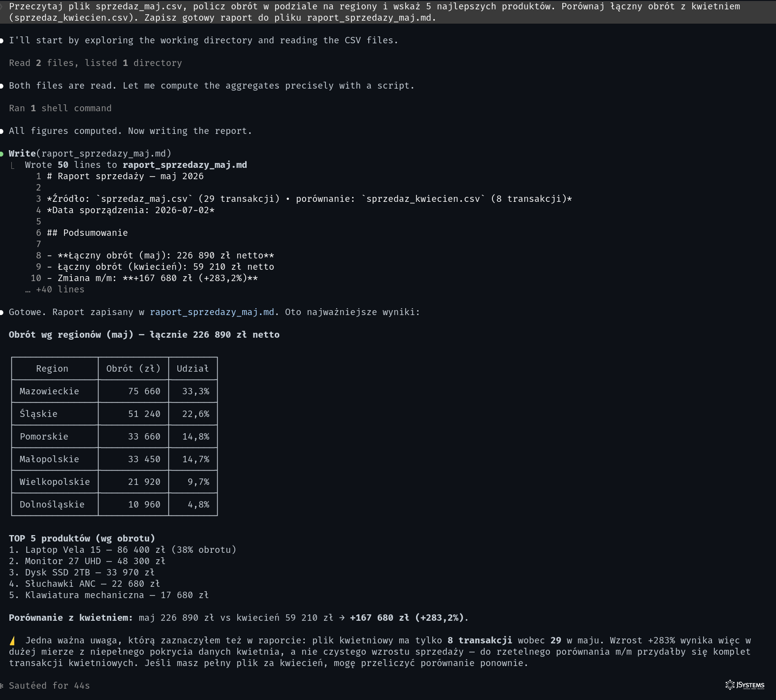Screen dimensions: 776x700
Task: Click the 'Obrót (zł)' table column header
Action: [x=133, y=369]
